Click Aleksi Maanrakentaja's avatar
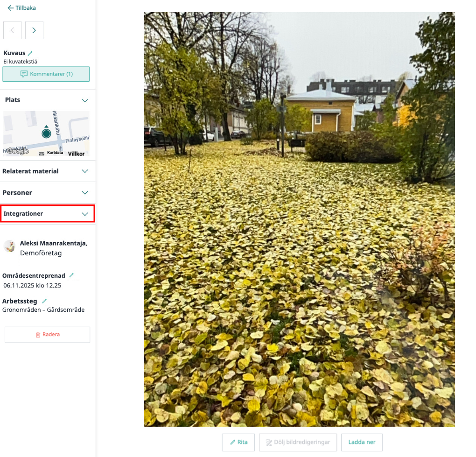Image resolution: width=476 pixels, height=457 pixels. pos(9,246)
